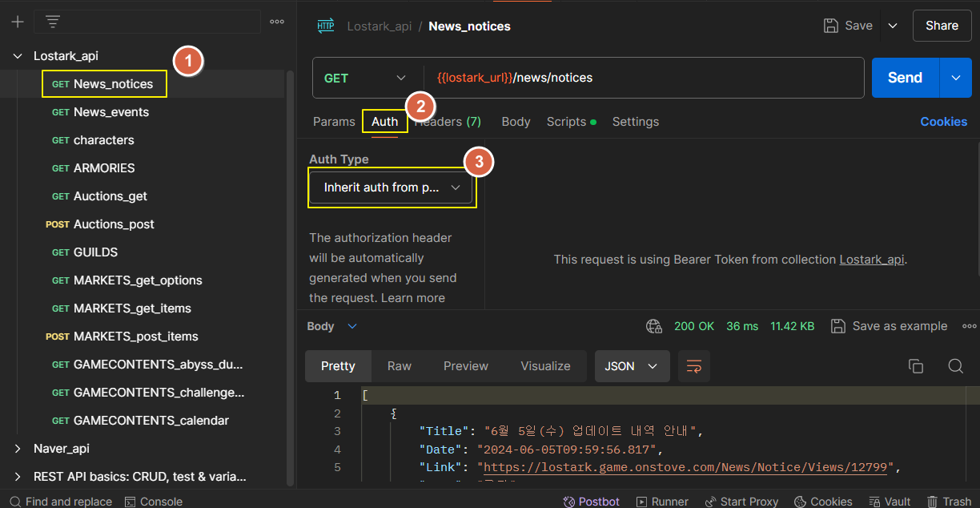
Task: Click the Share button
Action: click(942, 26)
